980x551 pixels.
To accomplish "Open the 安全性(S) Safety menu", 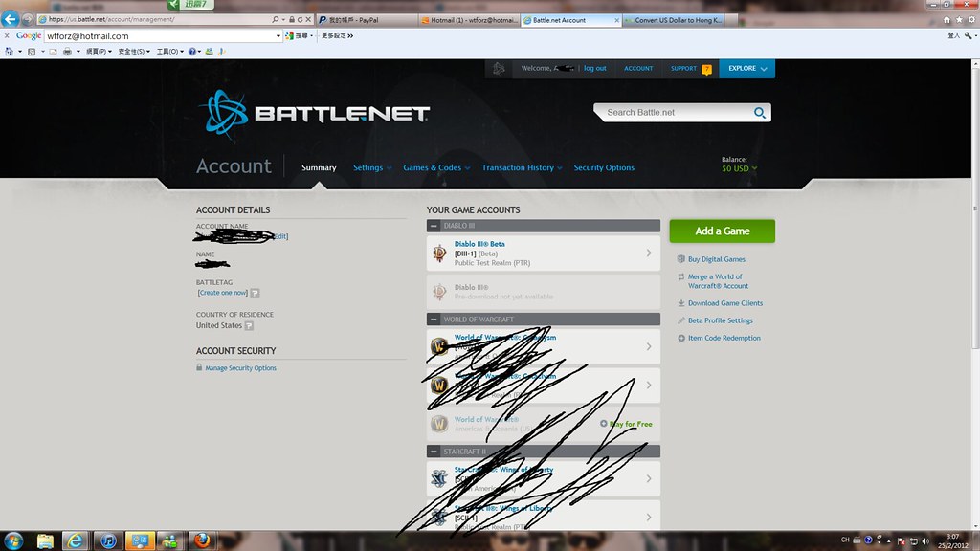I will click(134, 52).
